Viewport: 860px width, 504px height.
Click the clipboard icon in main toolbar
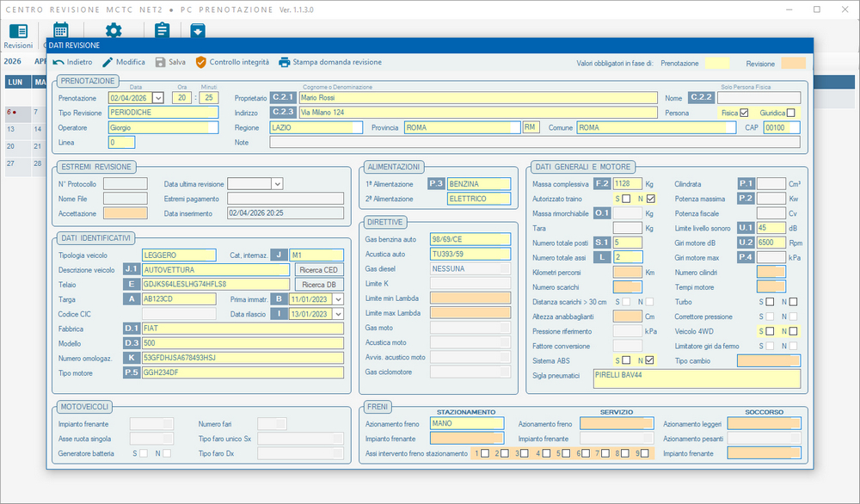162,32
